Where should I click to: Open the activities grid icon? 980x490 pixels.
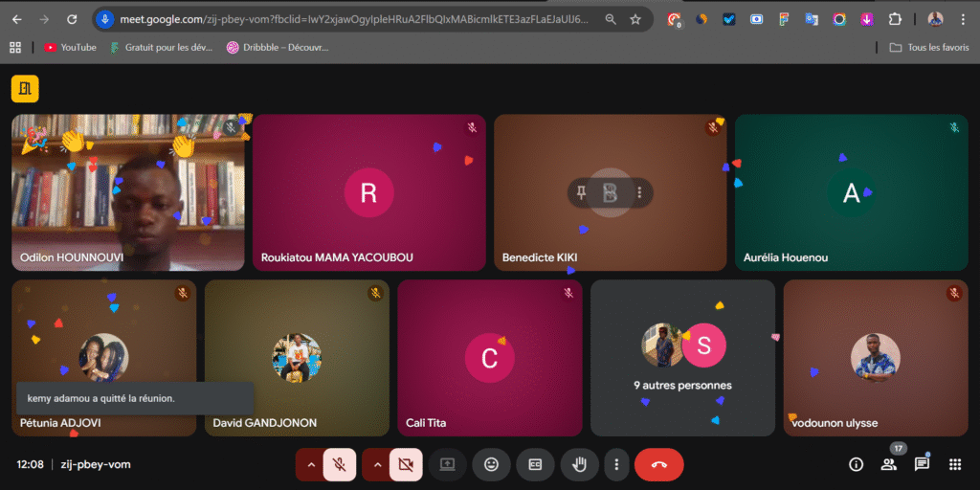click(954, 464)
